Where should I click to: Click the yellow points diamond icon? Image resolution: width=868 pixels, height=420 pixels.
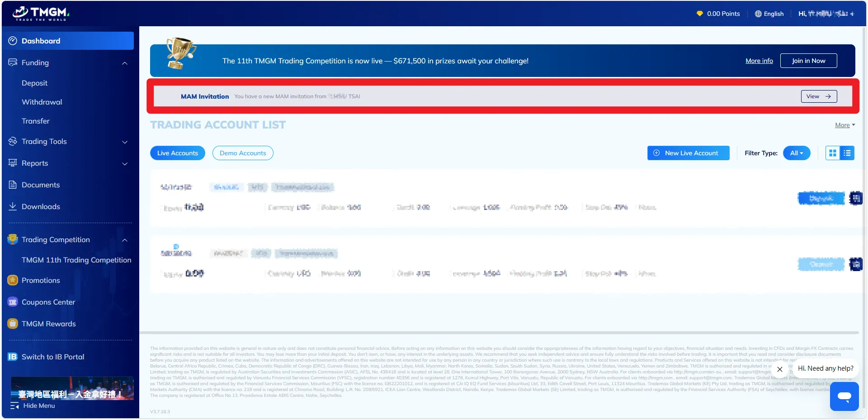click(x=699, y=14)
